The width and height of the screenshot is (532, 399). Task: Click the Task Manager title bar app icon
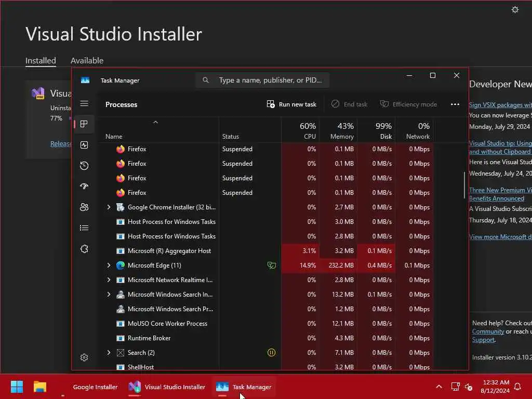(85, 81)
